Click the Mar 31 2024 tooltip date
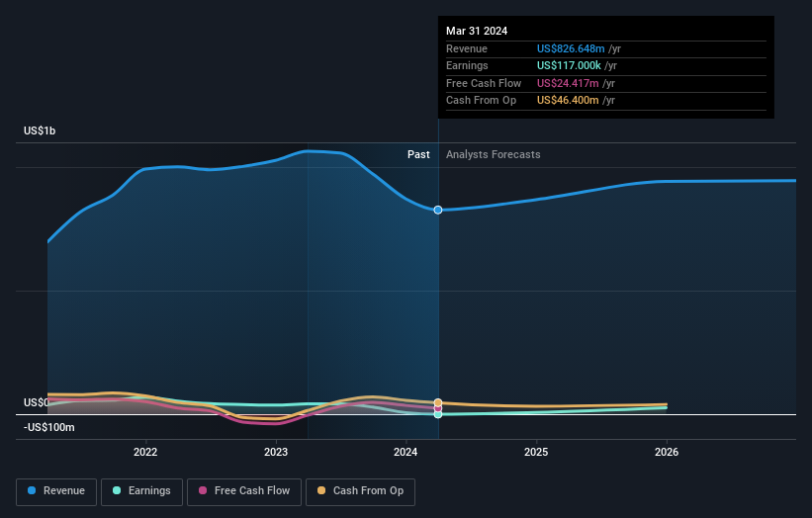Viewport: 812px width, 518px height. point(477,31)
